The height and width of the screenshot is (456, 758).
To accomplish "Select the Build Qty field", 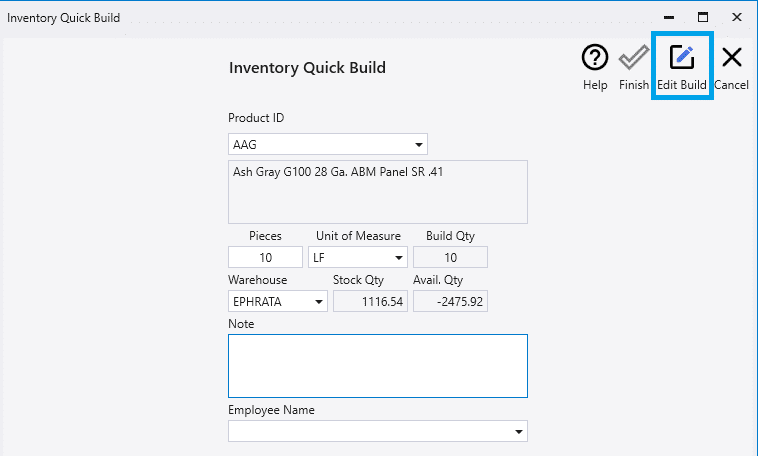I will [451, 257].
